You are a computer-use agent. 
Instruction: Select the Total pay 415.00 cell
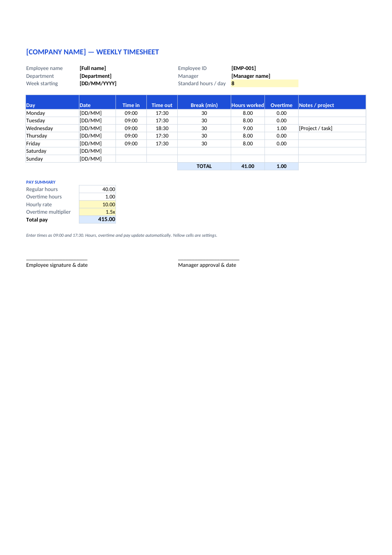point(97,219)
